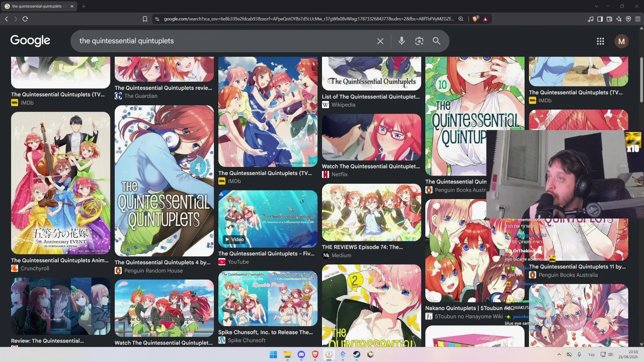Open the taskbar clock and date

[628, 354]
